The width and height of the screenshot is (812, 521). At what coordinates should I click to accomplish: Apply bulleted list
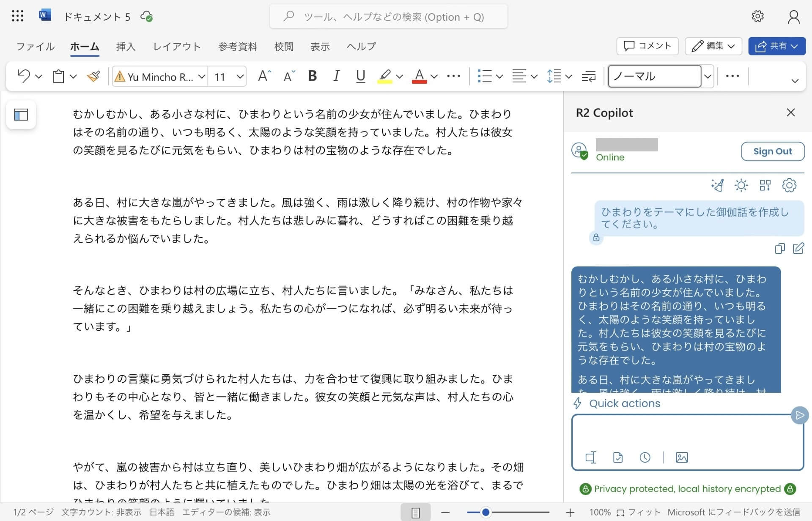(485, 76)
